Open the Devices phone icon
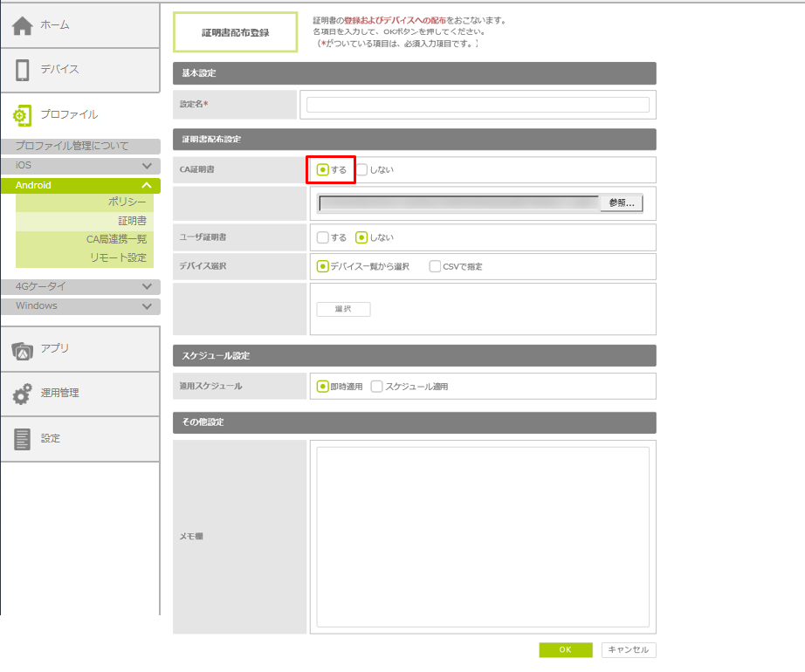Viewport: 805px width, 672px height. (x=23, y=70)
